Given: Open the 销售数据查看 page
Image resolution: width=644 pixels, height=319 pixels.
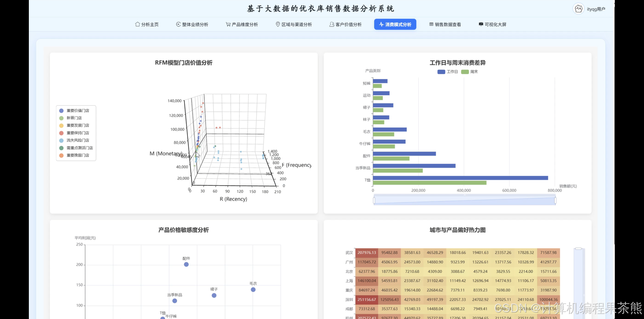Looking at the screenshot, I should tap(445, 24).
